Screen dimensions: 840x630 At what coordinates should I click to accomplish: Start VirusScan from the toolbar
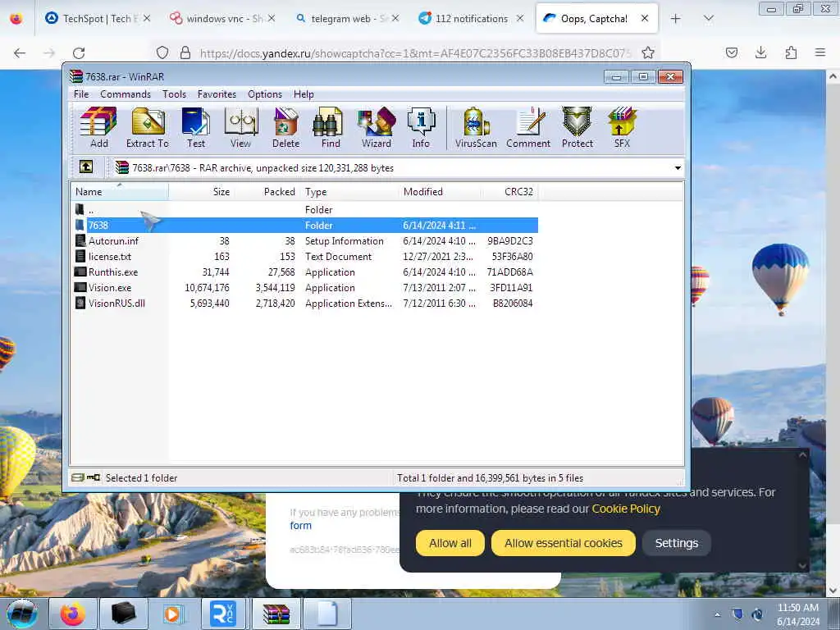(476, 127)
